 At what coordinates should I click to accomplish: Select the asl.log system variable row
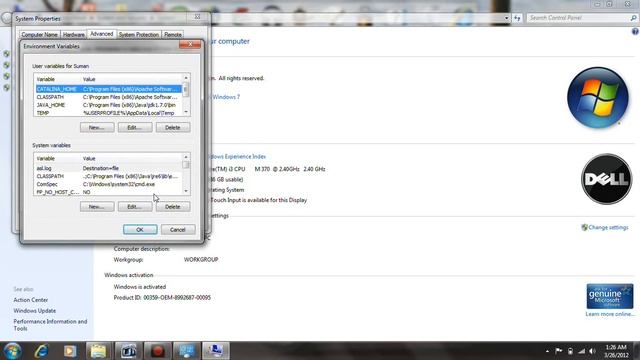coord(108,168)
